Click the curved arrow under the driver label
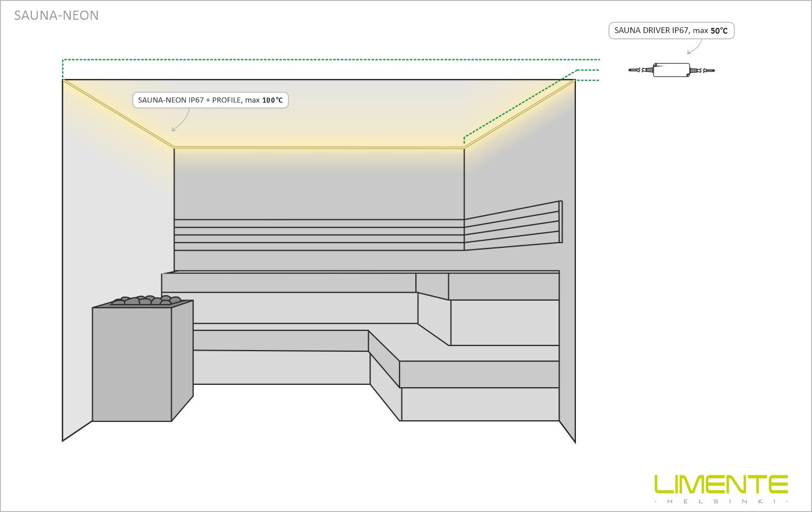Image resolution: width=812 pixels, height=512 pixels. coord(695,47)
